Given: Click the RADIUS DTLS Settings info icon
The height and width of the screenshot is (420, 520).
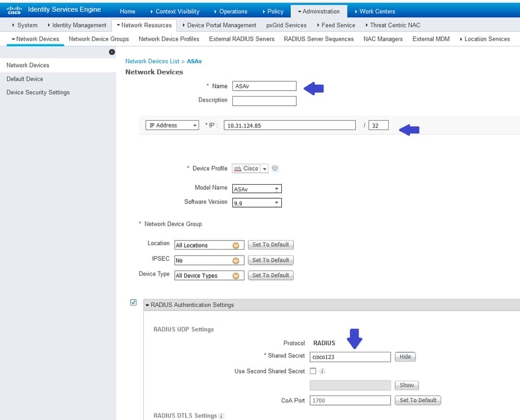Looking at the screenshot, I should click(x=221, y=416).
